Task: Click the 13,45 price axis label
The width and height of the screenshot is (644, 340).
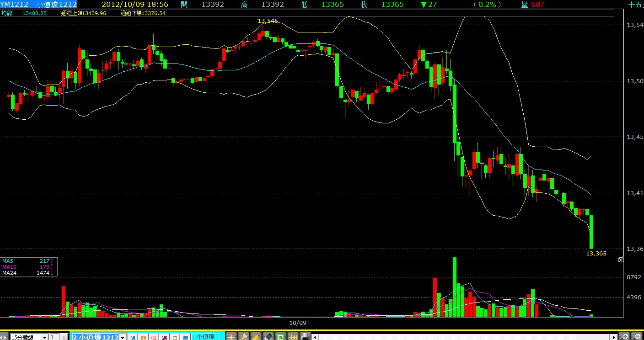Action: pos(634,137)
